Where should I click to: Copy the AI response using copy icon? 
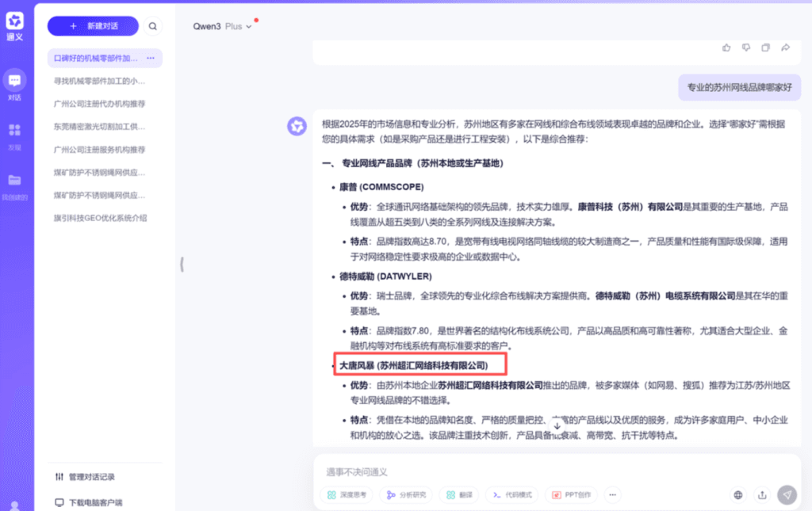pyautogui.click(x=765, y=48)
